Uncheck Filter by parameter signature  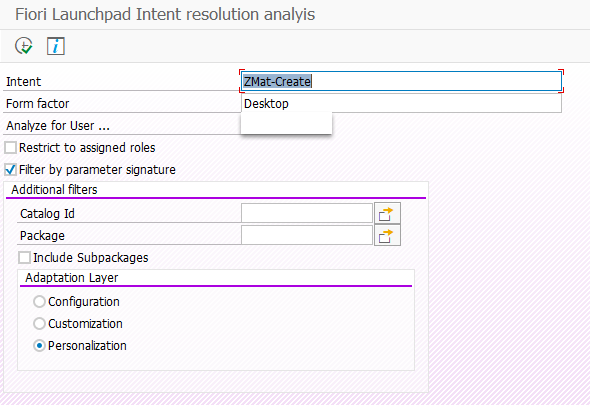11,170
